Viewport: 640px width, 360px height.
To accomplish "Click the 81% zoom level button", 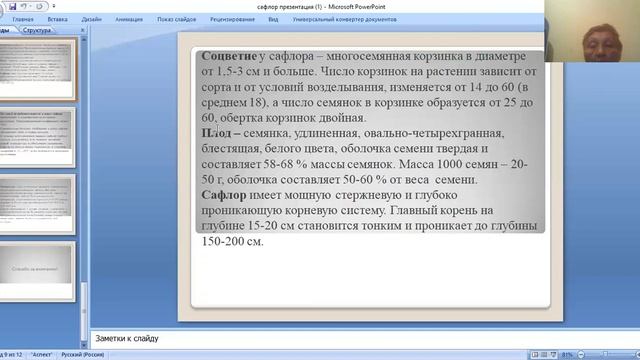I will (567, 355).
